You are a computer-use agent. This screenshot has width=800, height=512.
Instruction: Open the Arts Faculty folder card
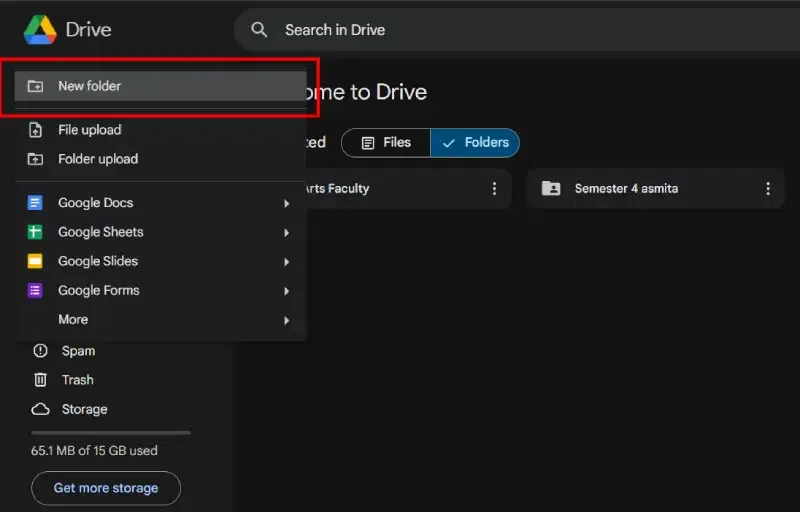pyautogui.click(x=408, y=189)
